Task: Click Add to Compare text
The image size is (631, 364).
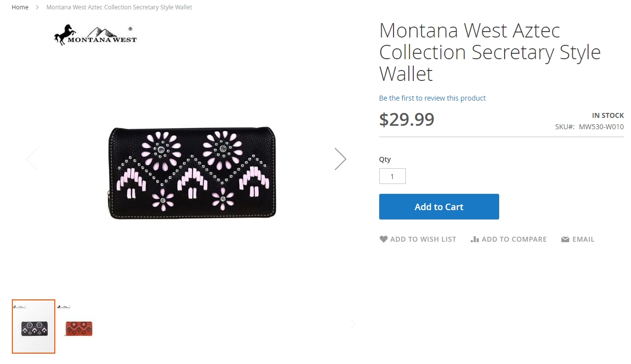Action: tap(514, 239)
